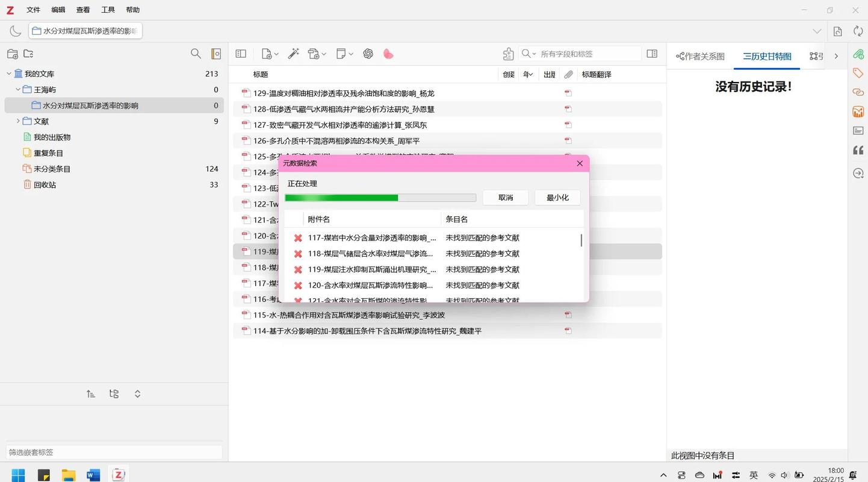Open the New Item dropdown
Screen dimensions: 868x482
pos(270,54)
